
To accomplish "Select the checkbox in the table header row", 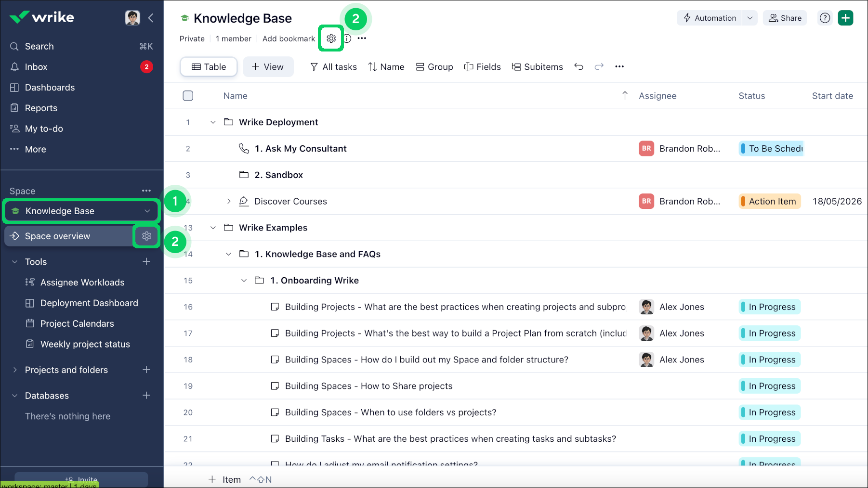I will pyautogui.click(x=188, y=95).
